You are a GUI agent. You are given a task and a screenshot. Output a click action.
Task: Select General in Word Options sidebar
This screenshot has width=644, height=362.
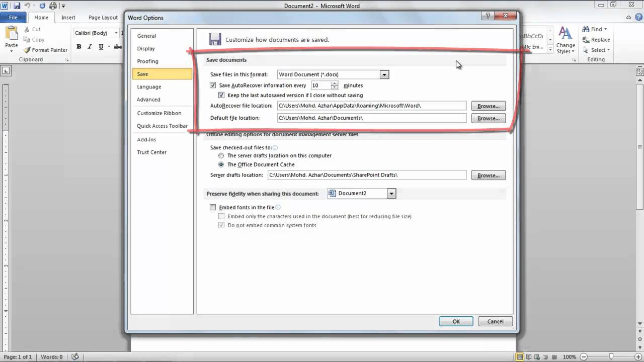tap(162, 36)
